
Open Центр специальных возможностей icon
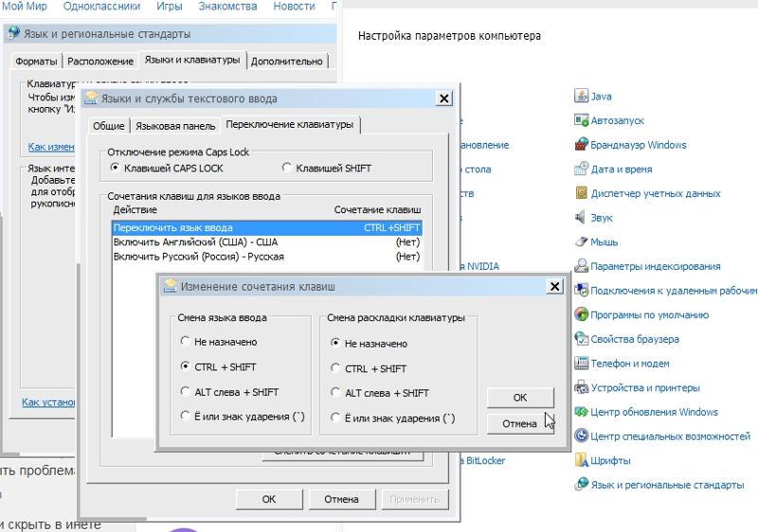pos(581,436)
